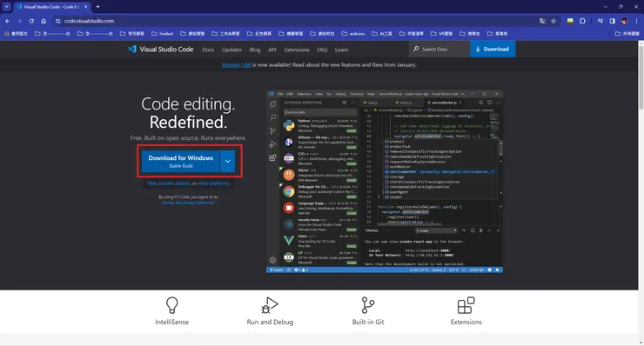Reload the current page
Image resolution: width=644 pixels, height=346 pixels.
pos(31,21)
